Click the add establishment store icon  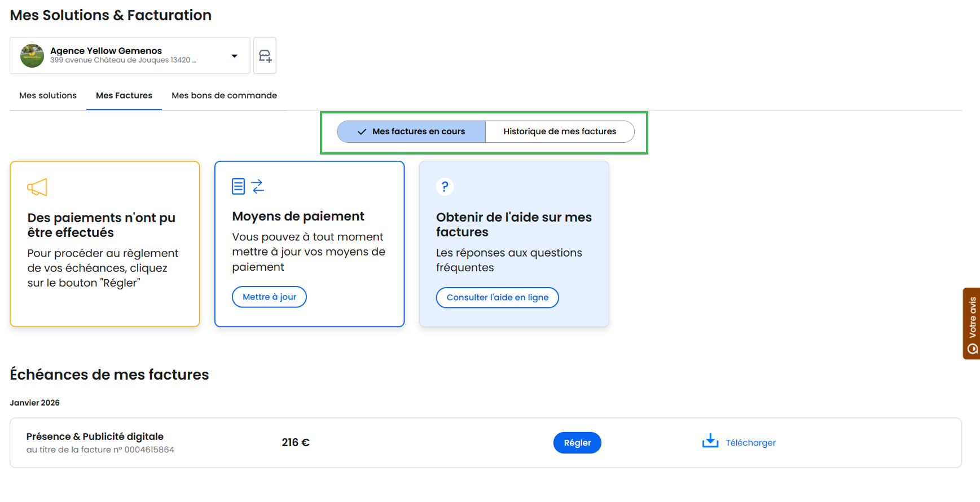point(265,56)
